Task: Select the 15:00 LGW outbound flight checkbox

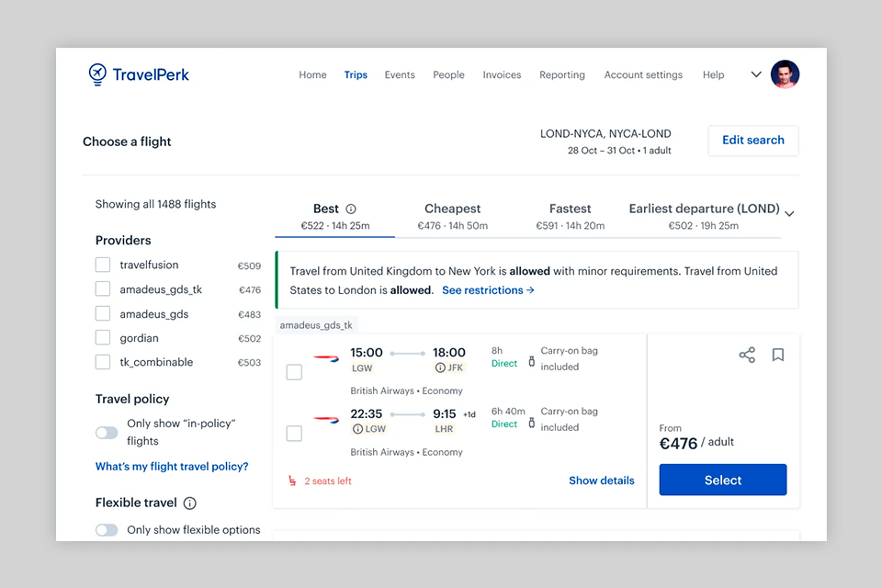Action: (x=294, y=372)
